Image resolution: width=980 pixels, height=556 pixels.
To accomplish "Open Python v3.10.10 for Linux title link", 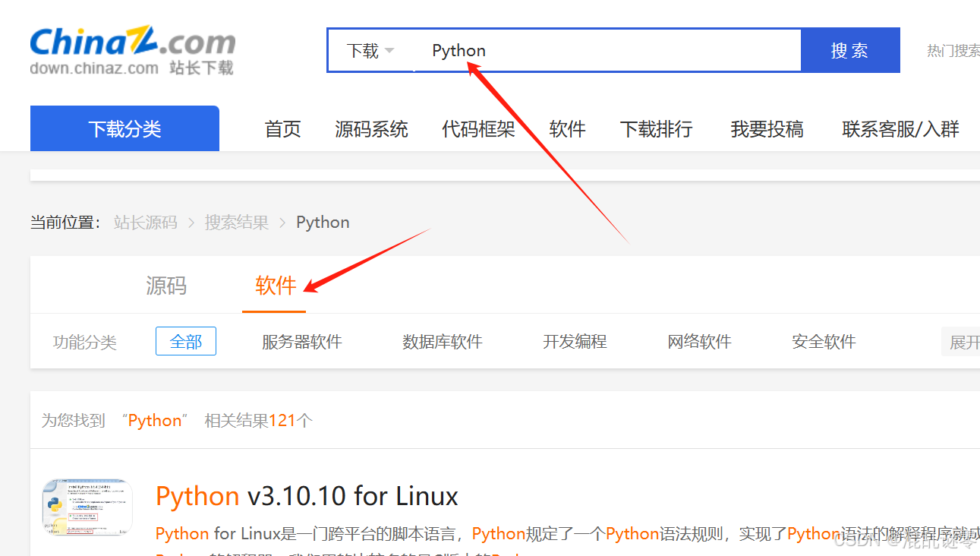I will [307, 497].
